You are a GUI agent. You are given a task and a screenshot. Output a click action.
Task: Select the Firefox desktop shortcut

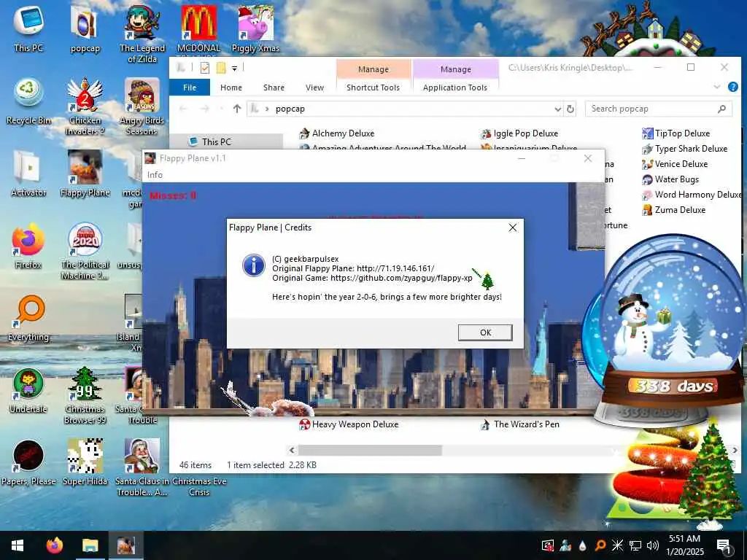(x=28, y=246)
